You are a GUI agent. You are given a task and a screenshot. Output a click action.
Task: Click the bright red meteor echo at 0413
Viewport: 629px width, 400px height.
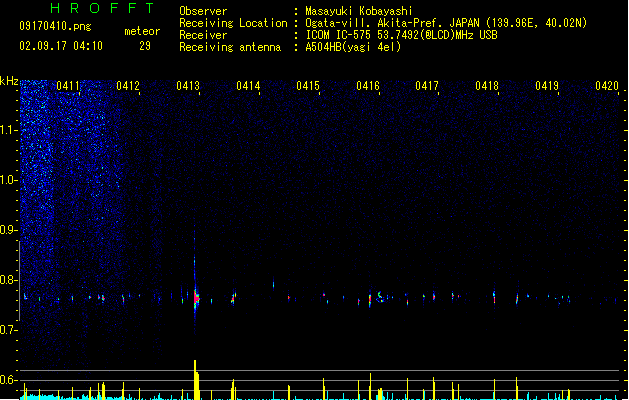coord(196,298)
